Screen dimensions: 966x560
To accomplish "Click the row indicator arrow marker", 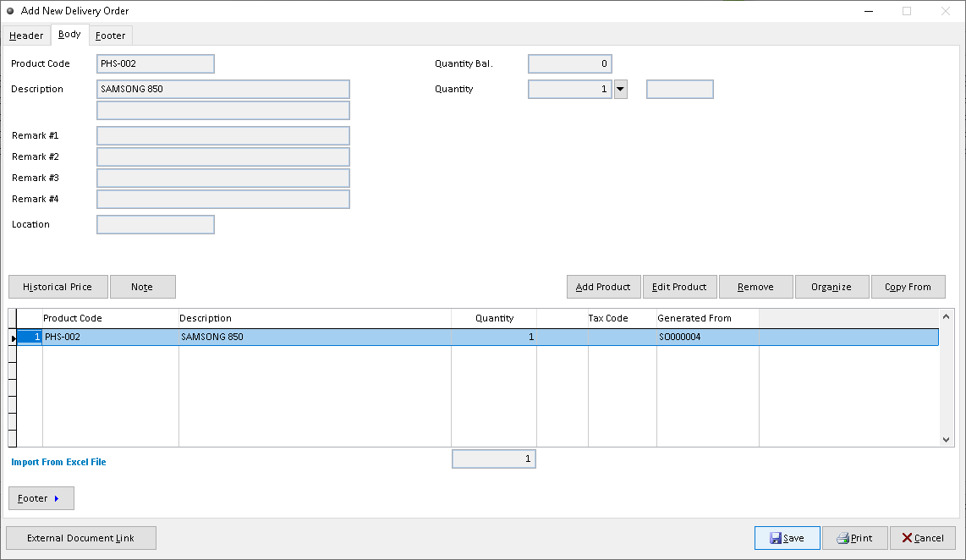I will [x=13, y=338].
